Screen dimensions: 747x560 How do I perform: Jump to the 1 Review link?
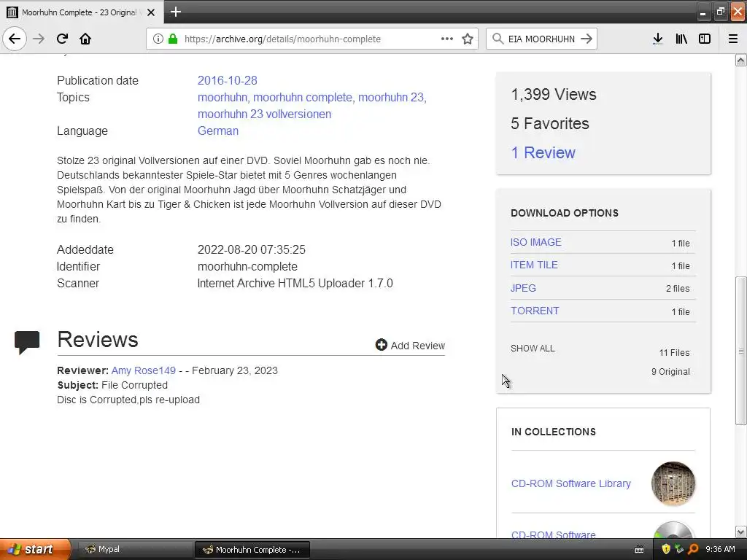click(543, 153)
